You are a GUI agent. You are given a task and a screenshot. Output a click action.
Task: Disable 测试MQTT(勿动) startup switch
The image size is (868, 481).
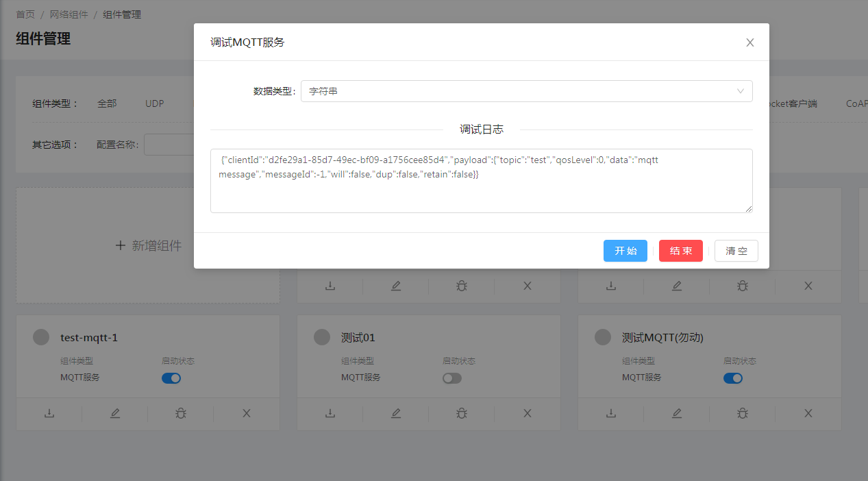point(733,378)
